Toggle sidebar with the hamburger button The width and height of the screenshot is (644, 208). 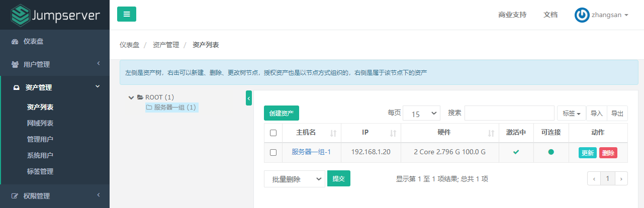click(x=127, y=14)
